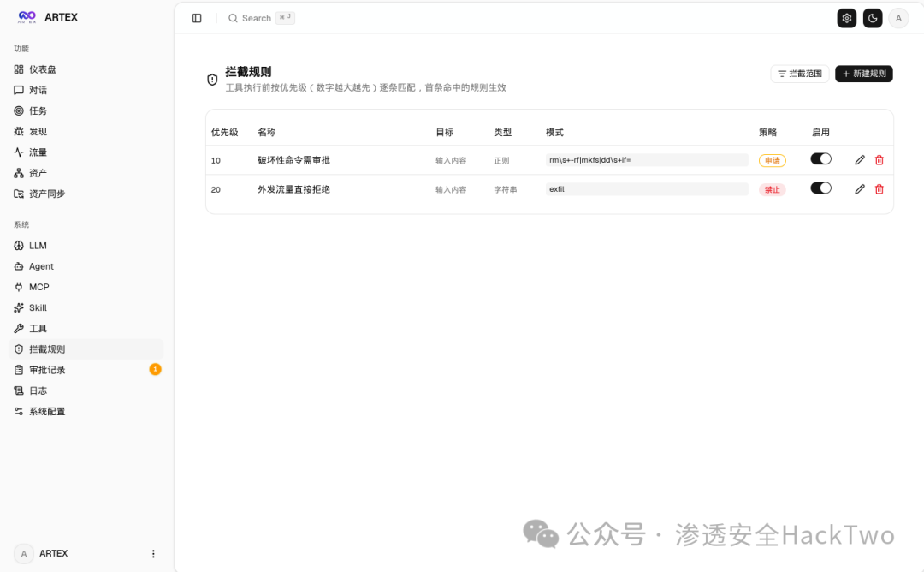Click the 策略 column header

pyautogui.click(x=767, y=132)
